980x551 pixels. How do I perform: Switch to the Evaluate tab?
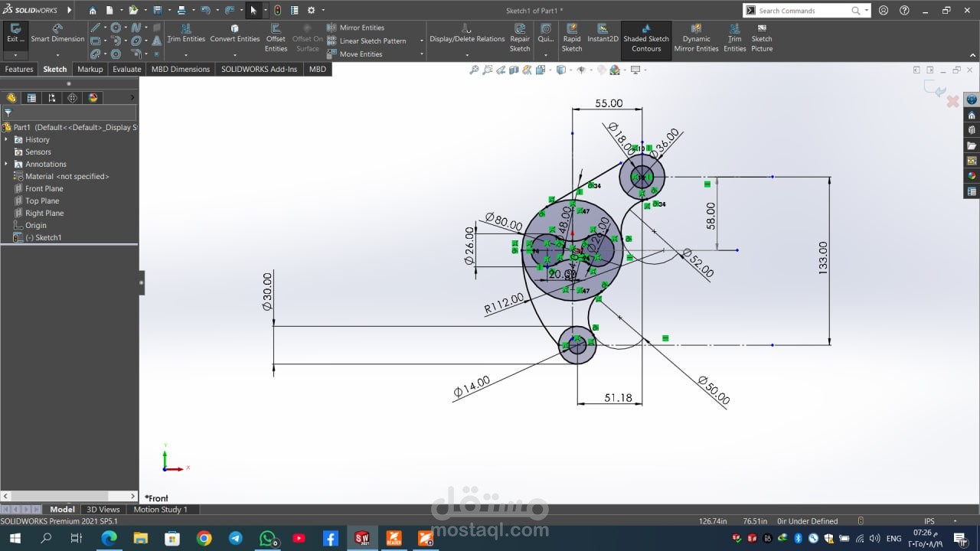126,69
